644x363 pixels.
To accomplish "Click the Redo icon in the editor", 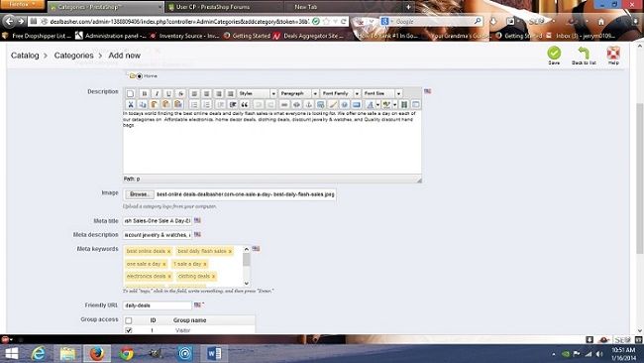I will [270, 104].
